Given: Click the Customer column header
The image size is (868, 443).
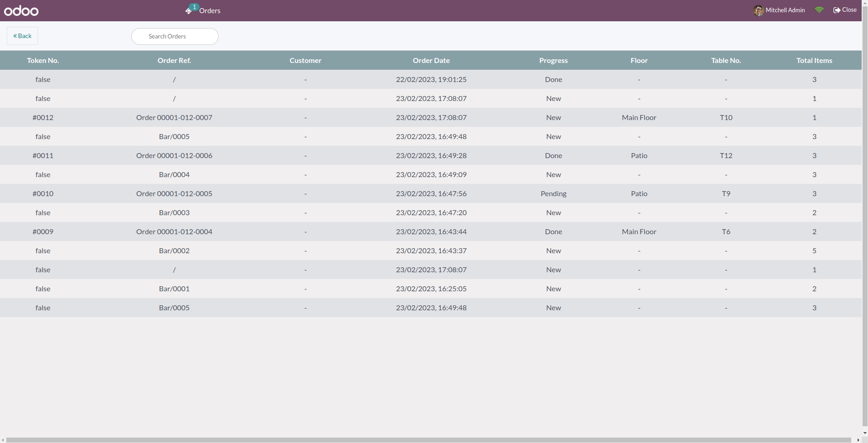Looking at the screenshot, I should (305, 60).
